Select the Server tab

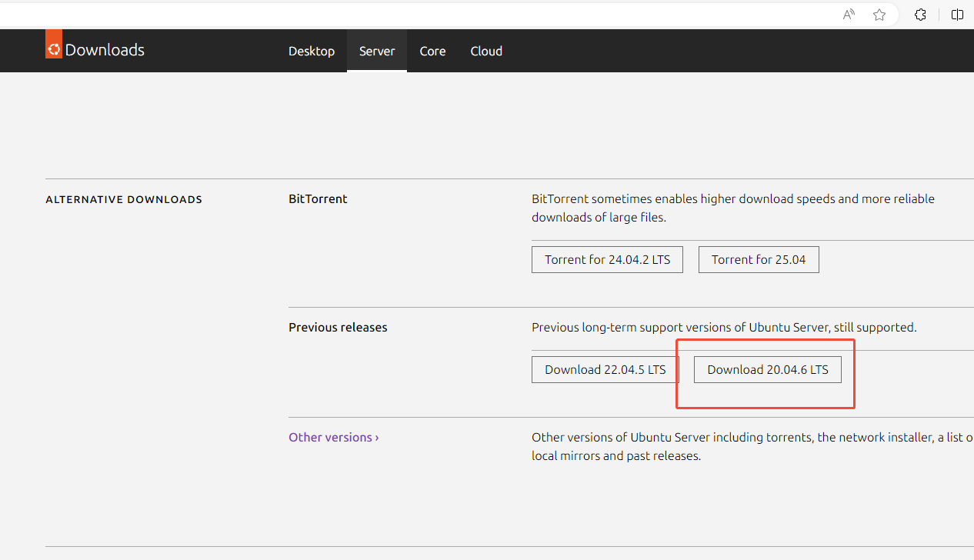pyautogui.click(x=377, y=51)
